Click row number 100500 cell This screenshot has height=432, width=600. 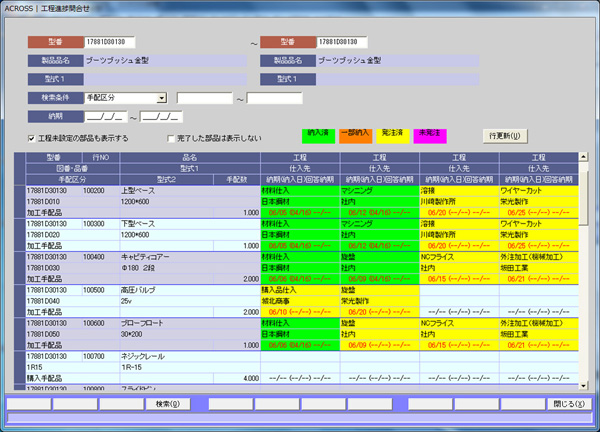[101, 290]
